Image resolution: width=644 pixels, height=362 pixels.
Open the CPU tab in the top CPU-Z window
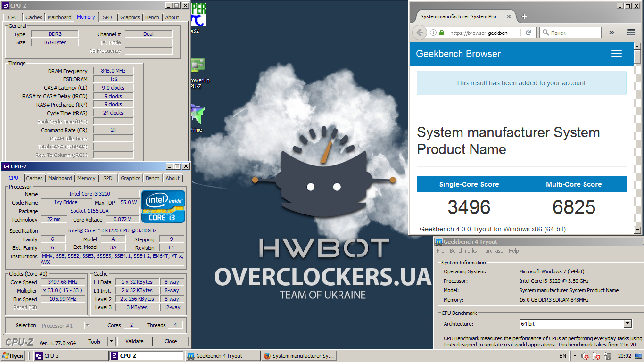(13, 17)
